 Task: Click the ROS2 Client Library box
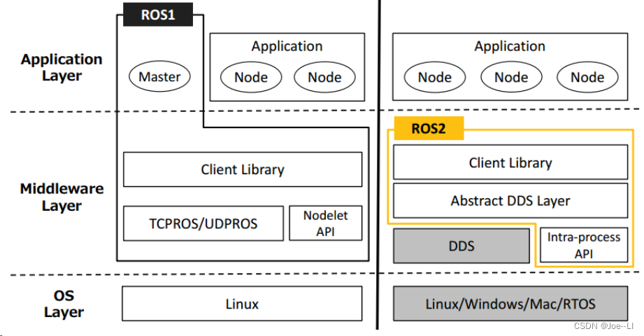click(x=510, y=162)
